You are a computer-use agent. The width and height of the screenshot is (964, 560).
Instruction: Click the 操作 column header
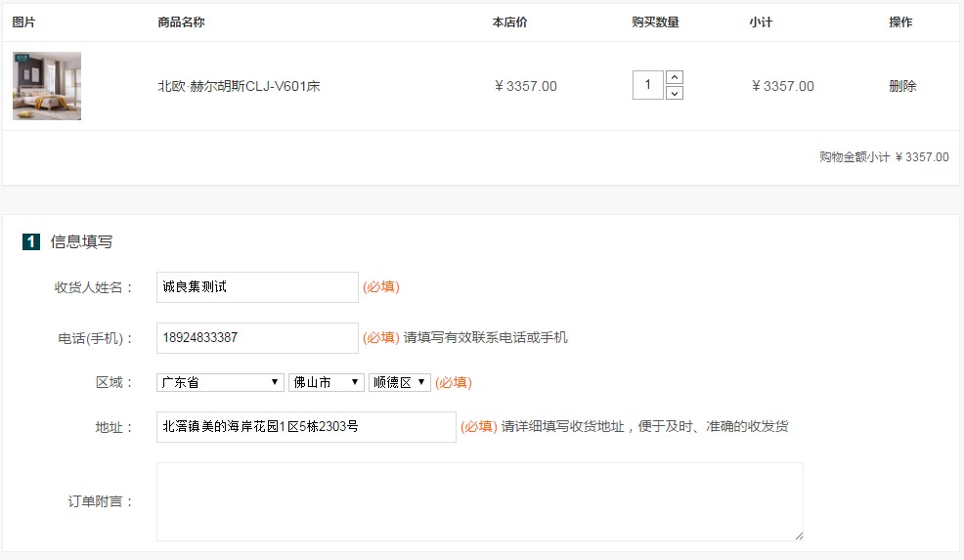(x=900, y=22)
